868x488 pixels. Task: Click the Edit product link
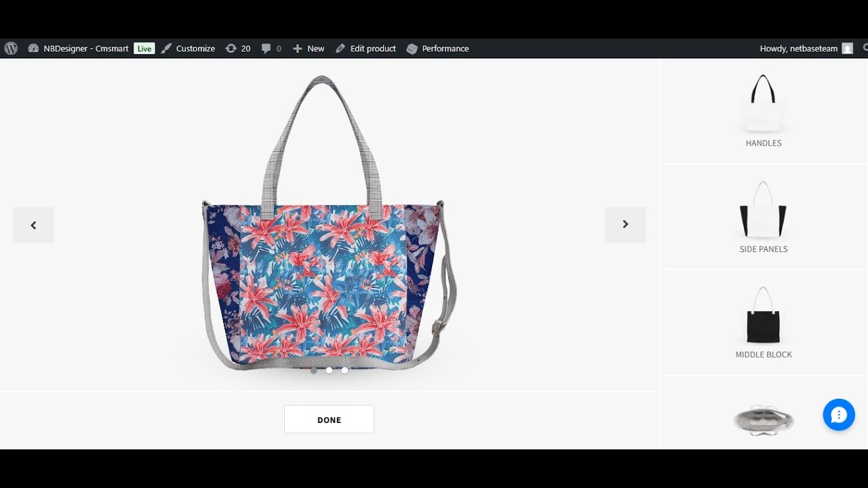click(x=366, y=48)
